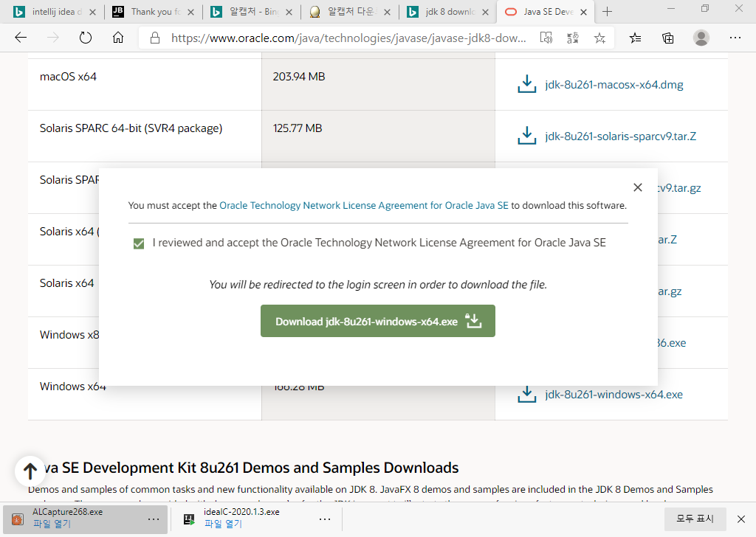The height and width of the screenshot is (537, 756).
Task: Refresh the Oracle page
Action: pos(86,38)
